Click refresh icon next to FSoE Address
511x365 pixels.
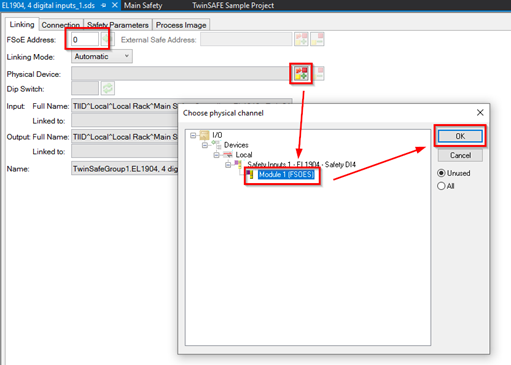click(x=106, y=39)
